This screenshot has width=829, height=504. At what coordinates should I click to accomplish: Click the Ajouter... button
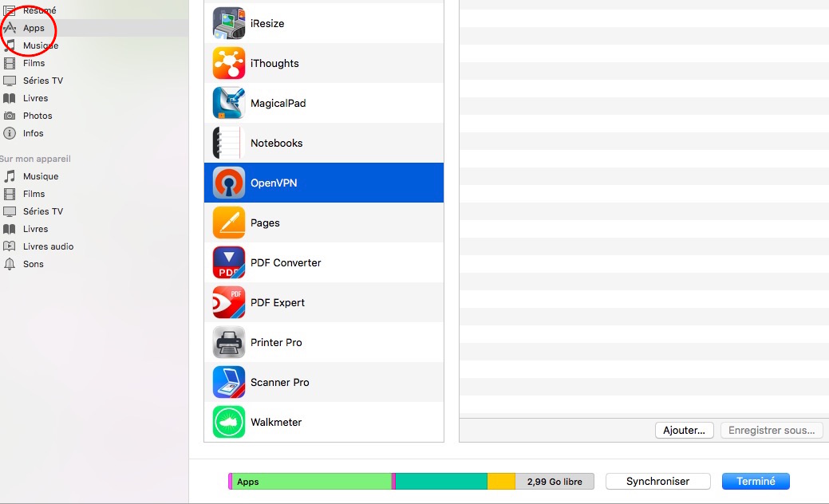pyautogui.click(x=684, y=430)
